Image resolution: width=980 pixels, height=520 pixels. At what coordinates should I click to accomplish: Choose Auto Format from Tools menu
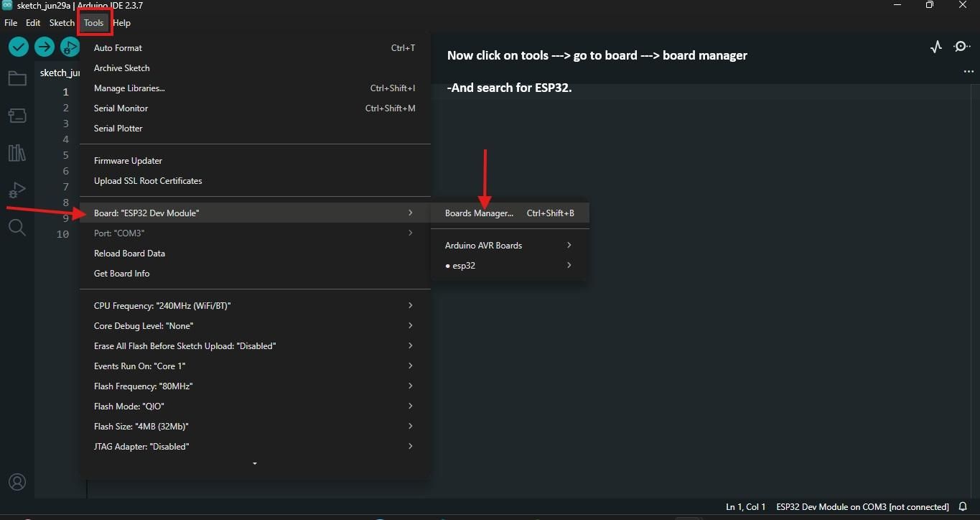[x=255, y=48]
